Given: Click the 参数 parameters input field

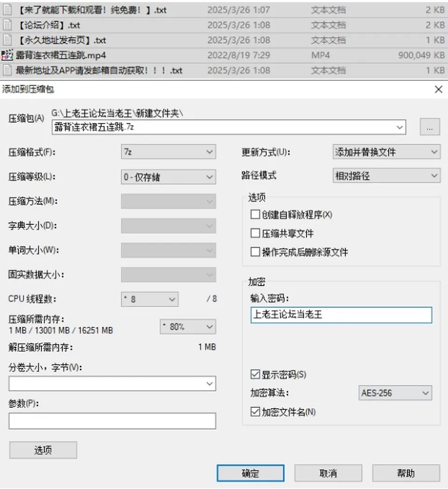Looking at the screenshot, I should pos(112,421).
